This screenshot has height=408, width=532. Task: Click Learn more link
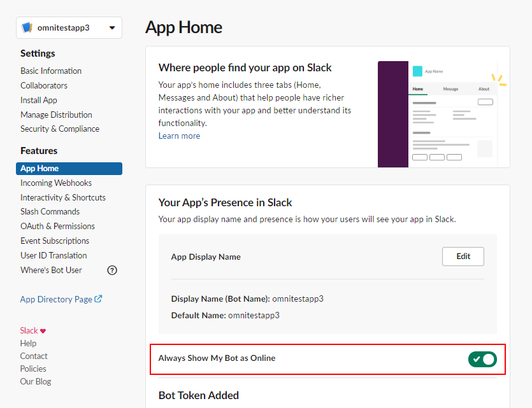click(179, 136)
